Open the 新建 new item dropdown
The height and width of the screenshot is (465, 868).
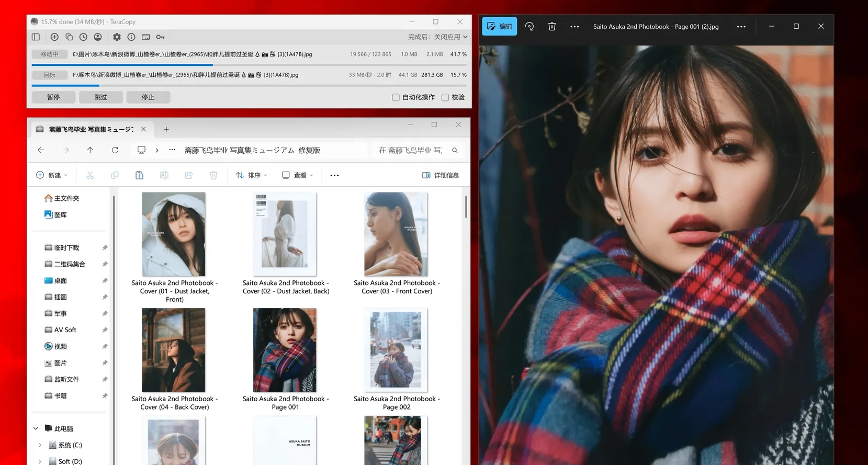52,175
